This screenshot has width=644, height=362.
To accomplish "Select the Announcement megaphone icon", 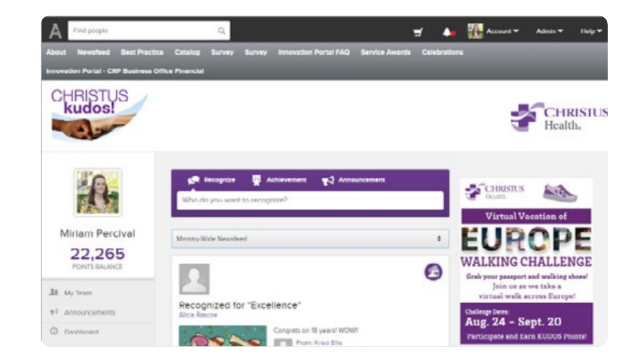I will point(328,180).
